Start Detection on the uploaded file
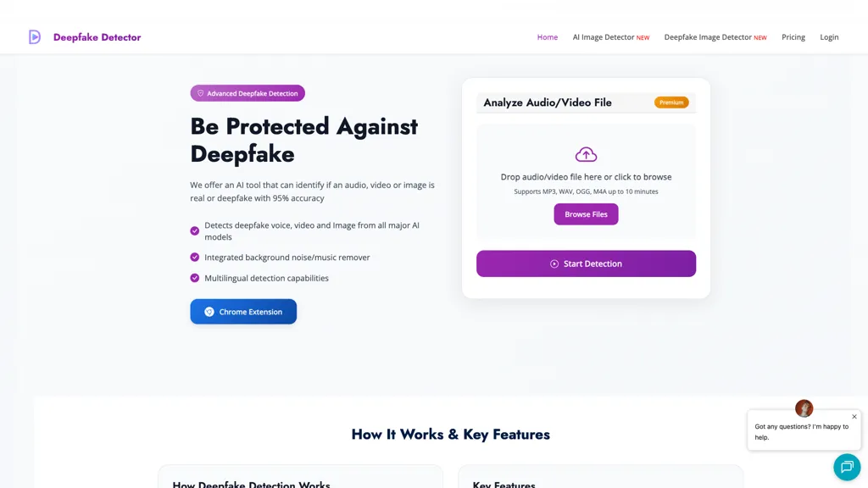Viewport: 868px width, 488px height. [x=586, y=263]
